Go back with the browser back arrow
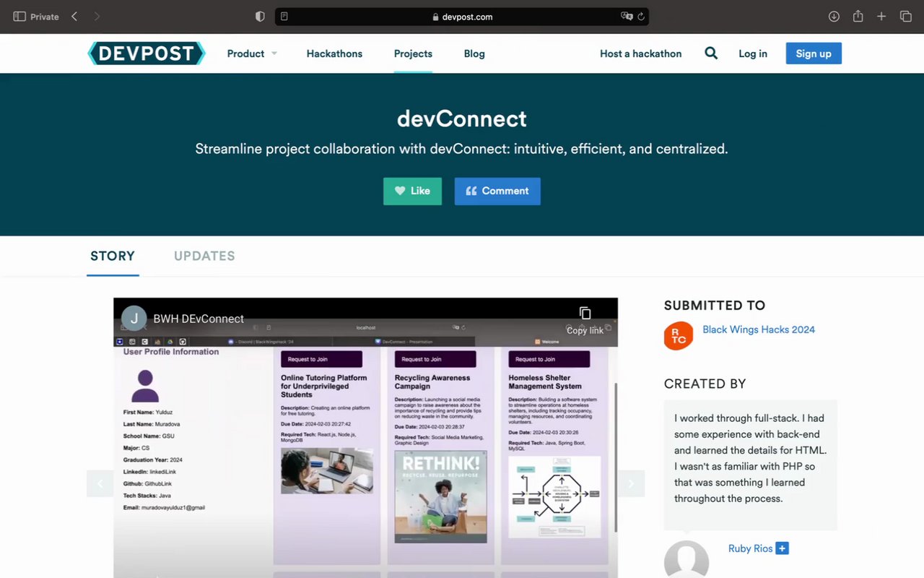This screenshot has width=924, height=578. coord(74,16)
